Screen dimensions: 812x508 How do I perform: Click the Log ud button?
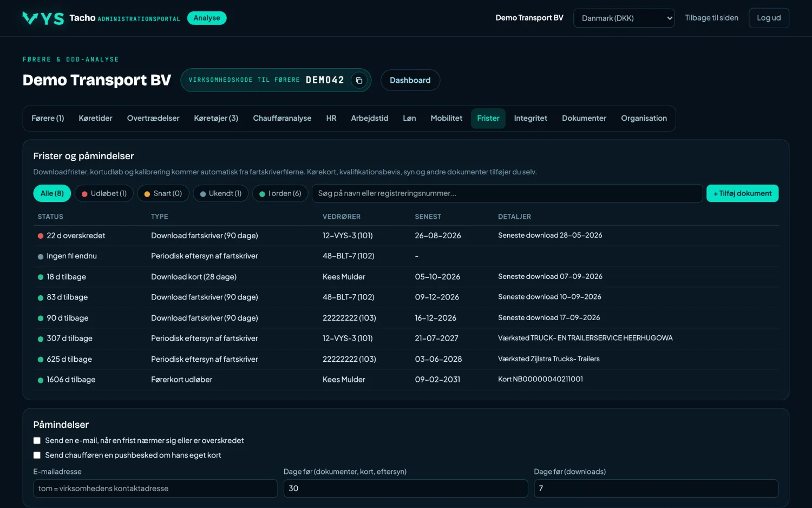[x=769, y=18]
